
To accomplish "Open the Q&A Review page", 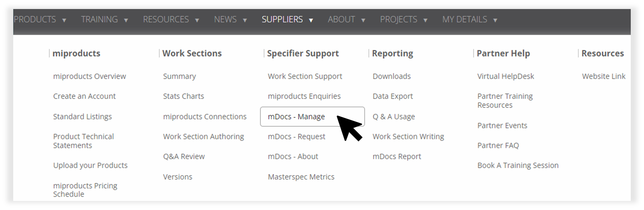I will click(184, 156).
